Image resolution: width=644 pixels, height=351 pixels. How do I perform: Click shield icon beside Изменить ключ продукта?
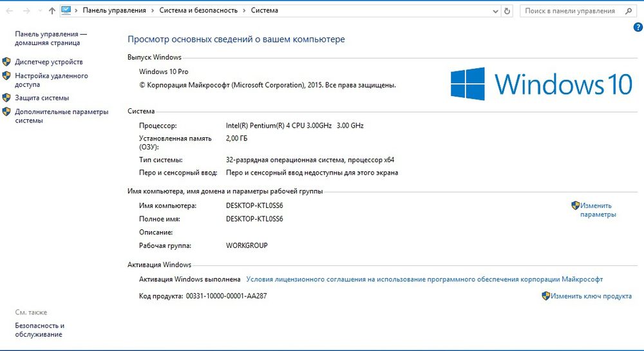coord(546,296)
